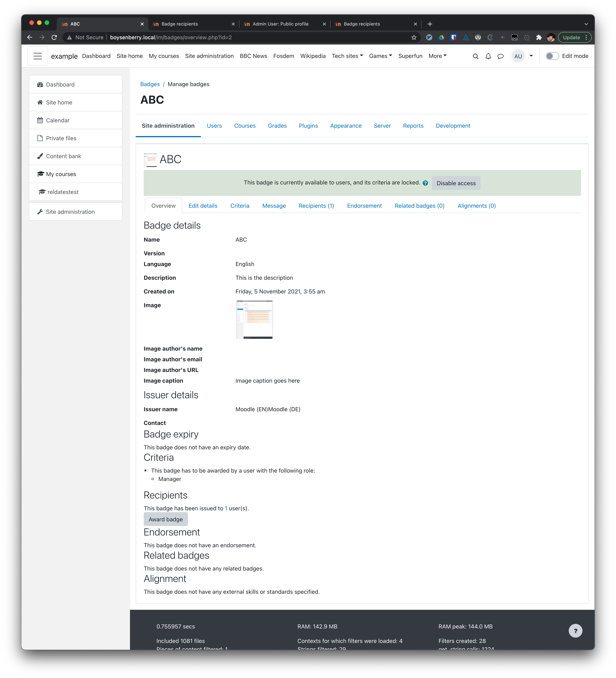Click the recipient count link '1'
The image size is (616, 678).
[x=226, y=508]
